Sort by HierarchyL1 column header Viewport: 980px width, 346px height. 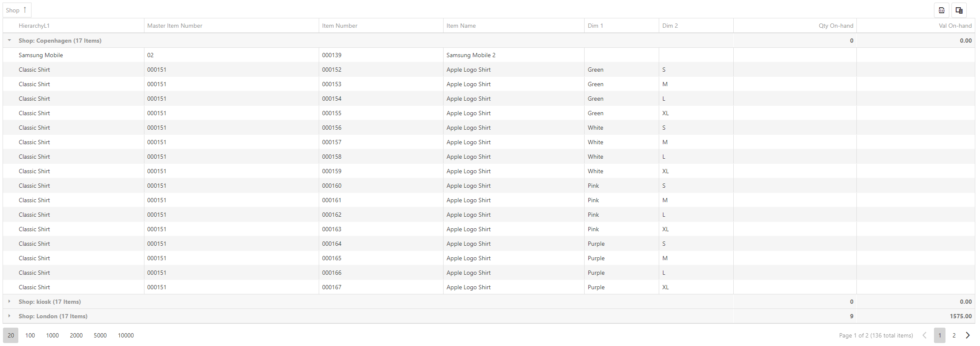click(x=73, y=26)
